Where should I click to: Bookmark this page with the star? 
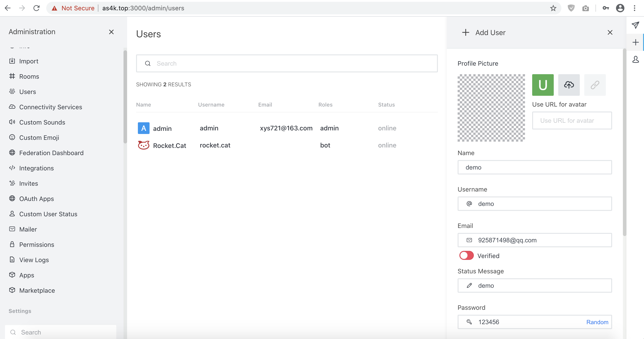(553, 8)
